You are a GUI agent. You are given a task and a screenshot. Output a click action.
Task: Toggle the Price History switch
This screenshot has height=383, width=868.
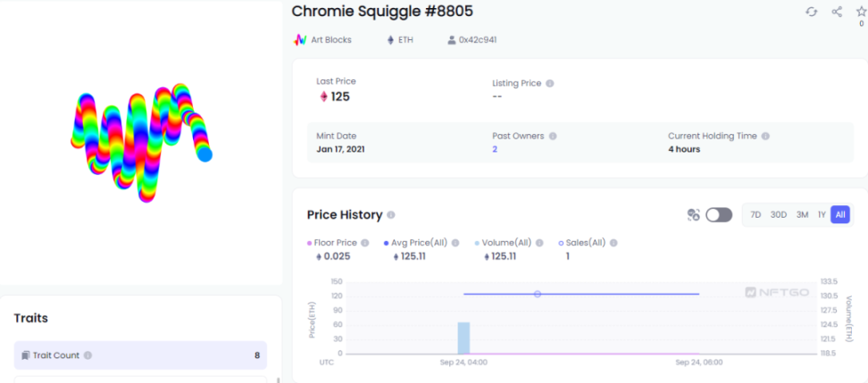719,215
